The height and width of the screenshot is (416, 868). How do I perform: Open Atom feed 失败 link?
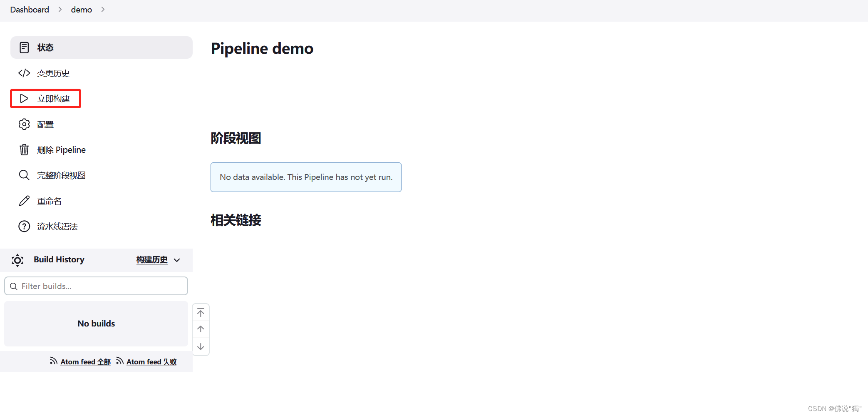[x=151, y=362]
